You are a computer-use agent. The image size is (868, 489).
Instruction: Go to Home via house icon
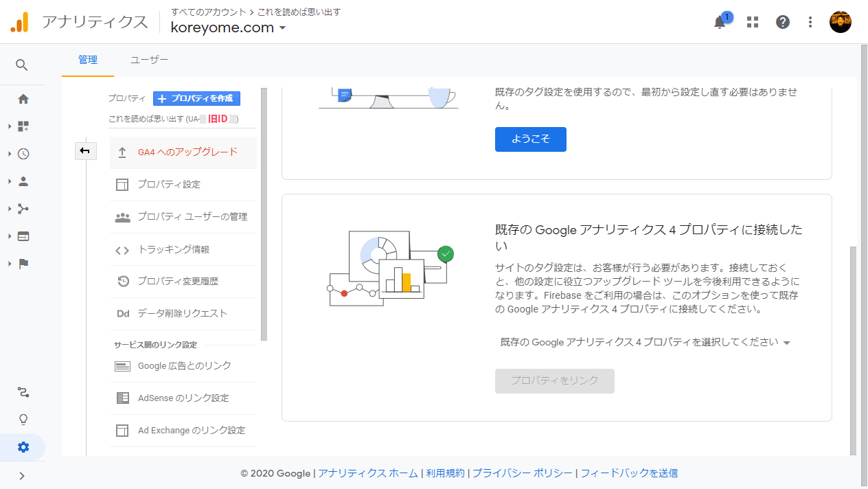23,99
